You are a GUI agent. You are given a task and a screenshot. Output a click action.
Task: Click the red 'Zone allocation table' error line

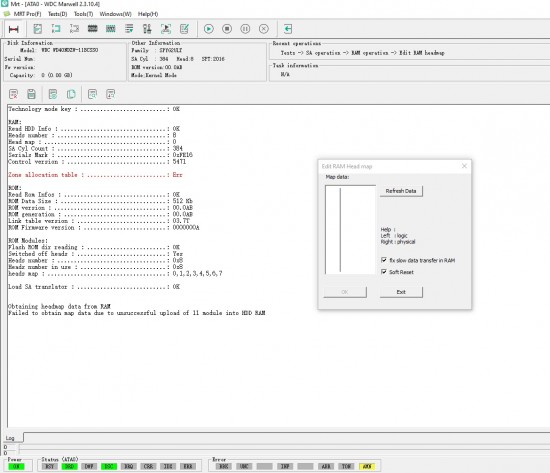tap(95, 175)
